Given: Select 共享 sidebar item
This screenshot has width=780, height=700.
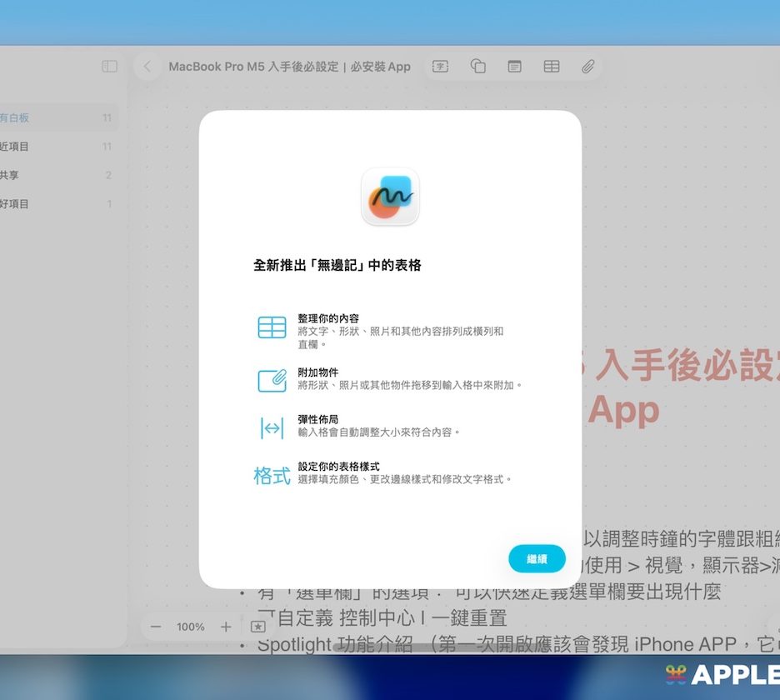Looking at the screenshot, I should 10,175.
